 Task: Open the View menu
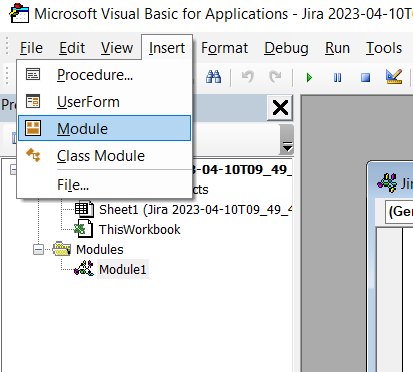coord(117,48)
